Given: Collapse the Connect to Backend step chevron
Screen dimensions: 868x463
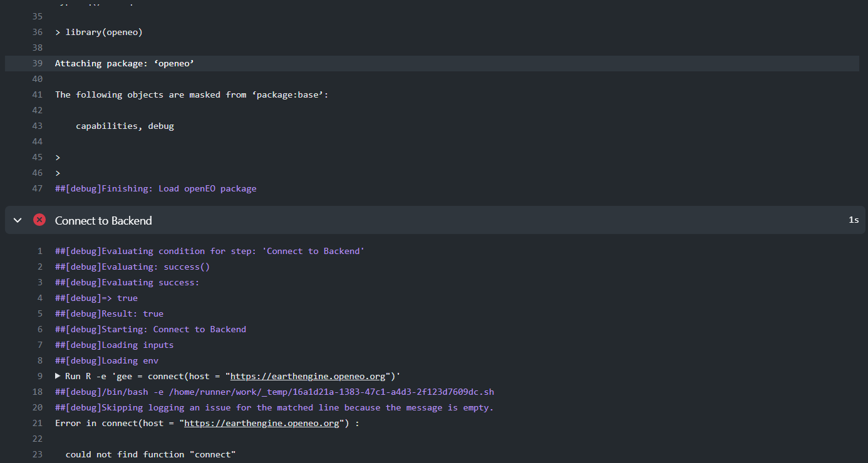Looking at the screenshot, I should tap(18, 220).
